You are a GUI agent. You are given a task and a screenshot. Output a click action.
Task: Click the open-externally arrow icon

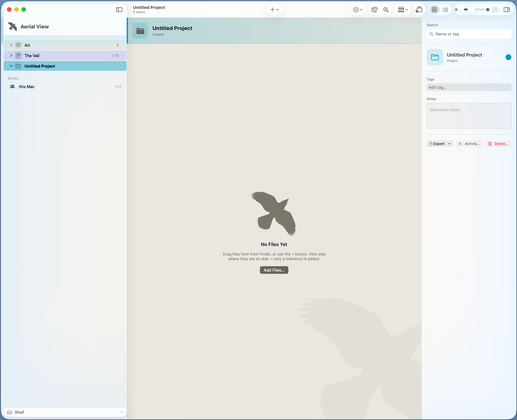[495, 9]
